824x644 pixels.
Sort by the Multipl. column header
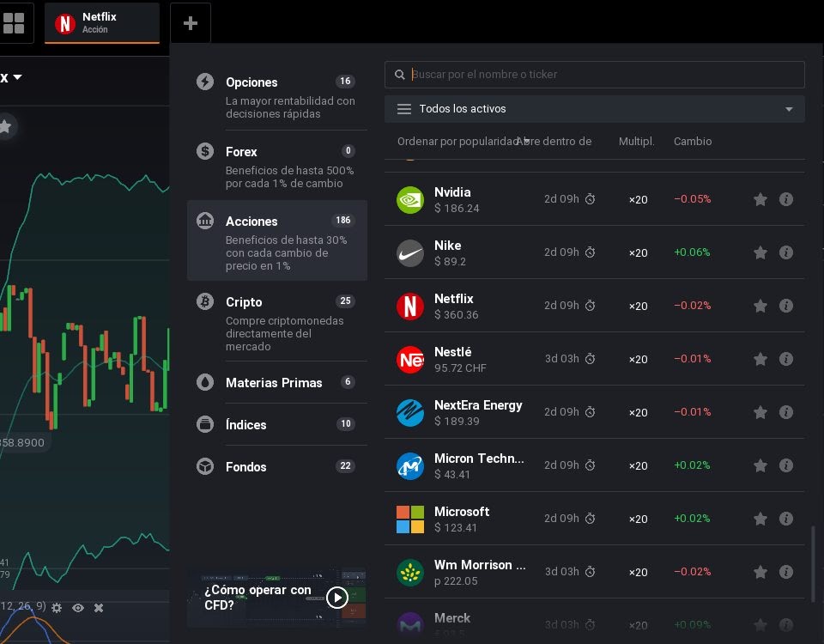(x=636, y=142)
